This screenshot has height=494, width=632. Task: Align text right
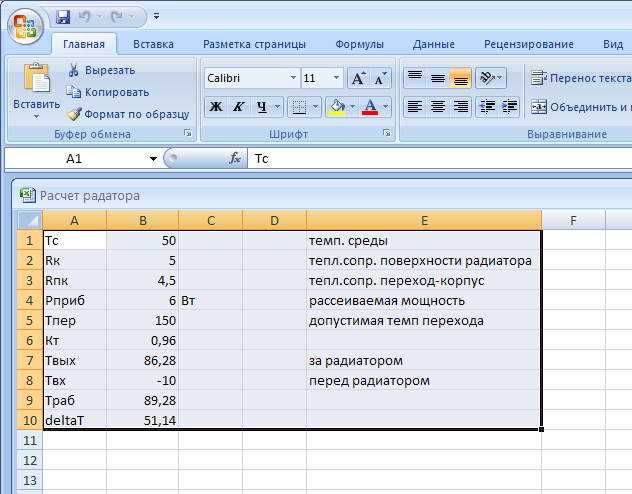tap(461, 107)
